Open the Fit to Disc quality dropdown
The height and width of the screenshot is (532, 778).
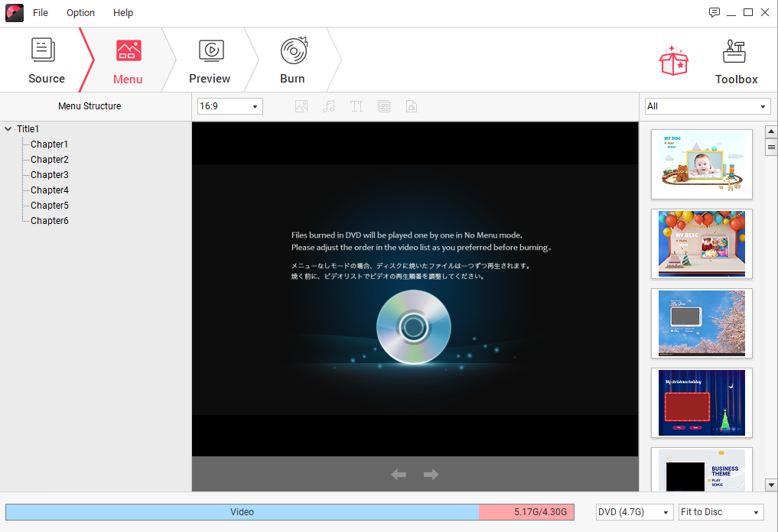pyautogui.click(x=721, y=512)
